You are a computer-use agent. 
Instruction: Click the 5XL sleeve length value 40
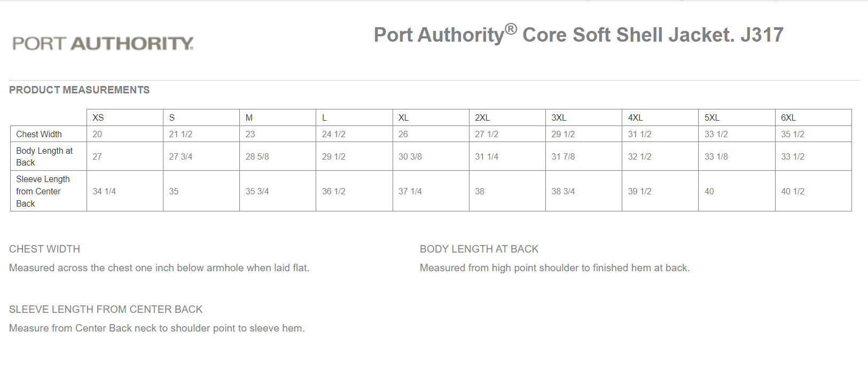point(709,191)
